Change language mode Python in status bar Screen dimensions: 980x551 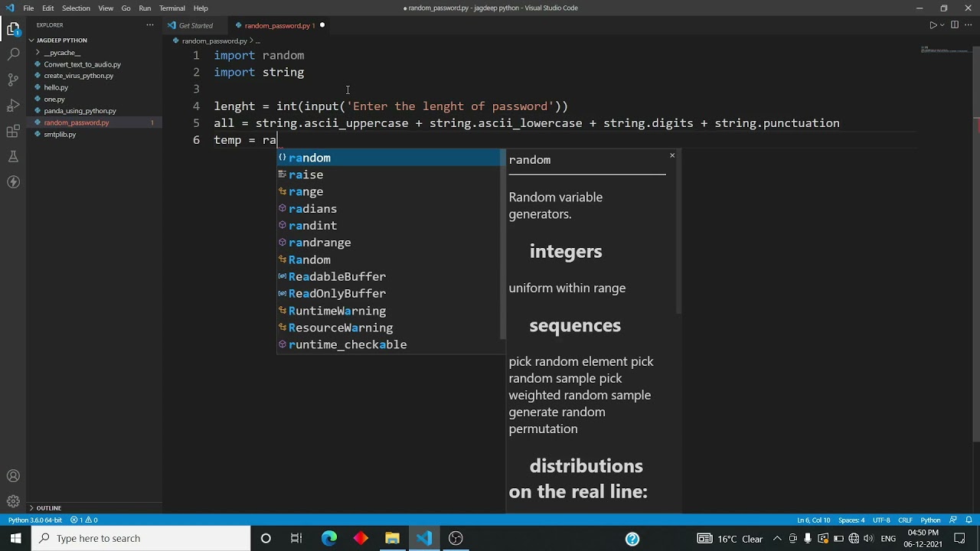point(930,520)
